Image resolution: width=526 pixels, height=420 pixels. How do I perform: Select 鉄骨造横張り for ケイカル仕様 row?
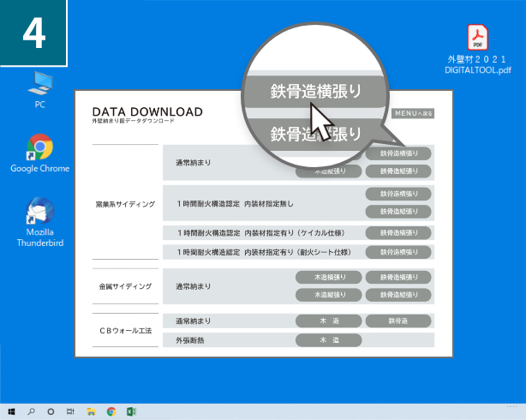(398, 232)
